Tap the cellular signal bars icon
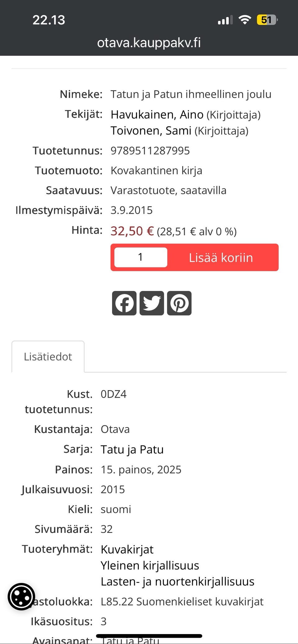Viewport: 298px width, 644px height. tap(224, 20)
